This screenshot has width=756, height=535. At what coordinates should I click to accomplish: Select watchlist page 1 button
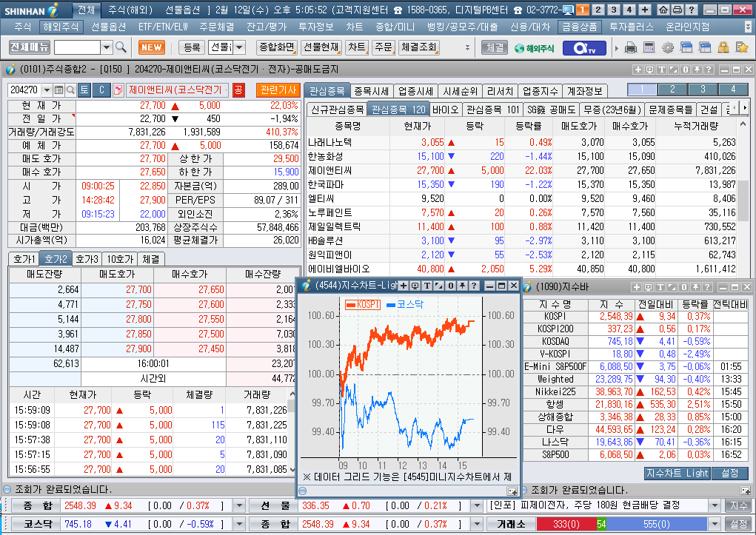click(x=642, y=89)
